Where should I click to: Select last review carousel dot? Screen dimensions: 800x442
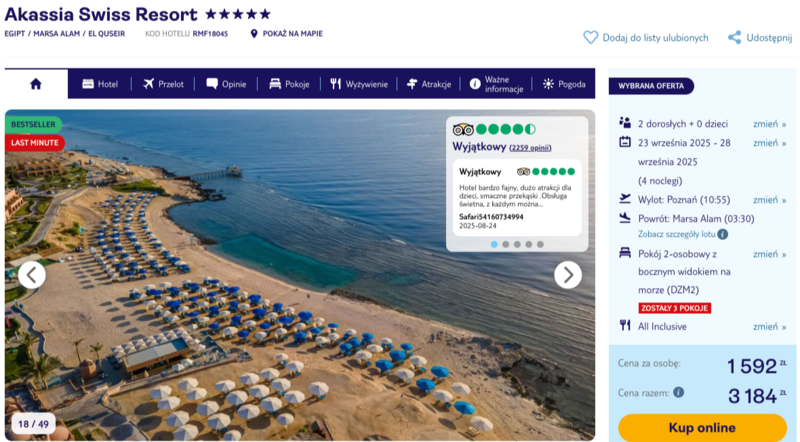(540, 244)
